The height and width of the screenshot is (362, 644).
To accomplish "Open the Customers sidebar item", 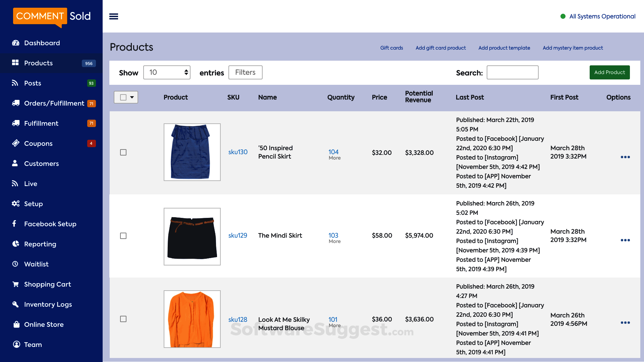I will [41, 164].
